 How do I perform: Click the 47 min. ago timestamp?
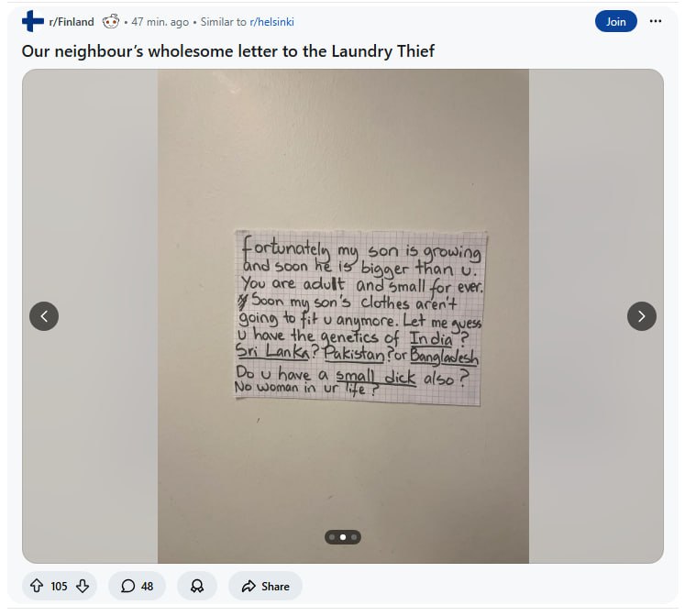point(160,22)
